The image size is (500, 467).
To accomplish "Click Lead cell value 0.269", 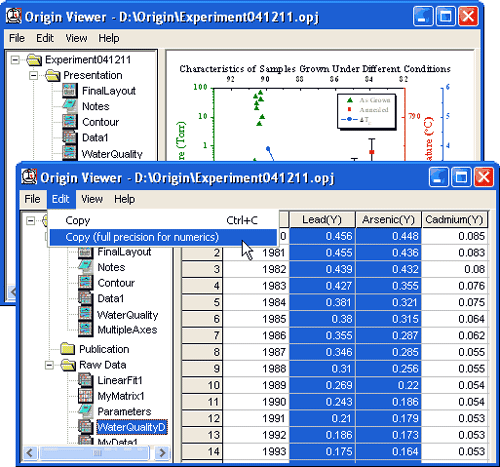I will [x=322, y=385].
